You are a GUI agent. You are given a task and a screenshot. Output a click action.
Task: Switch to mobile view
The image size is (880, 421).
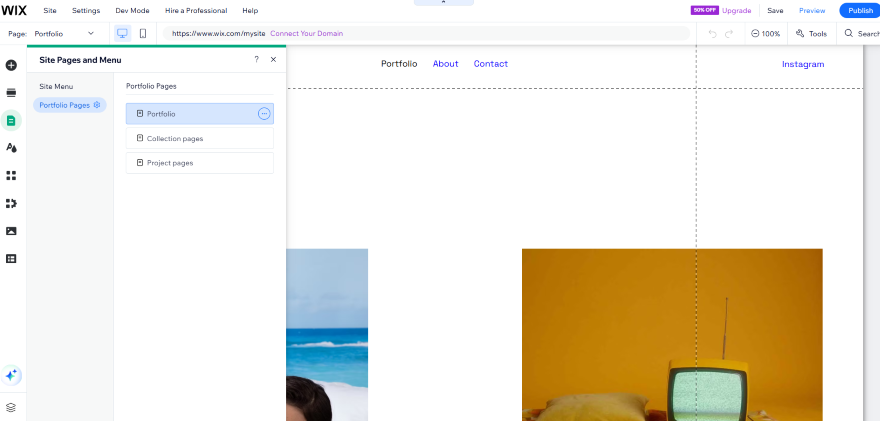[143, 34]
